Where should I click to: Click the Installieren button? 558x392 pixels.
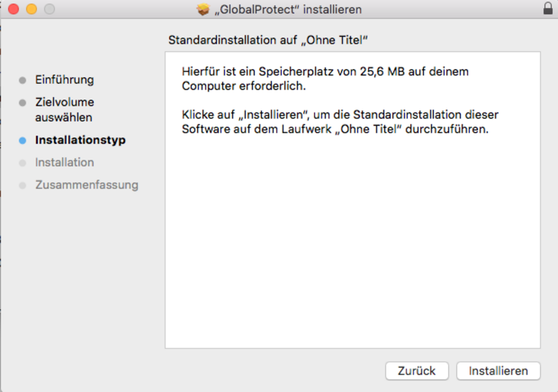pyautogui.click(x=498, y=371)
